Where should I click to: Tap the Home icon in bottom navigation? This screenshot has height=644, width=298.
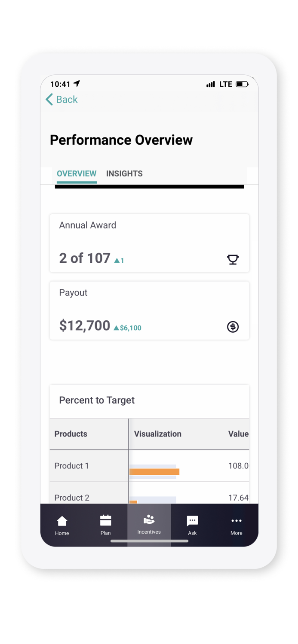61,521
